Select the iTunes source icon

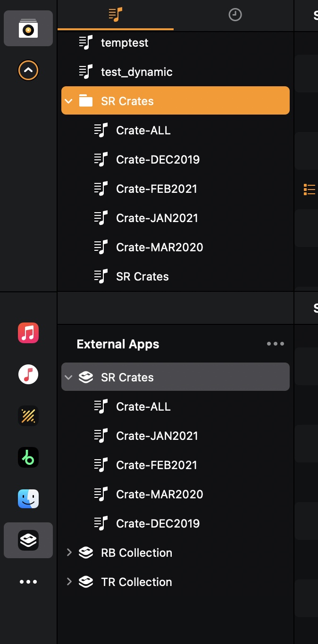point(28,375)
